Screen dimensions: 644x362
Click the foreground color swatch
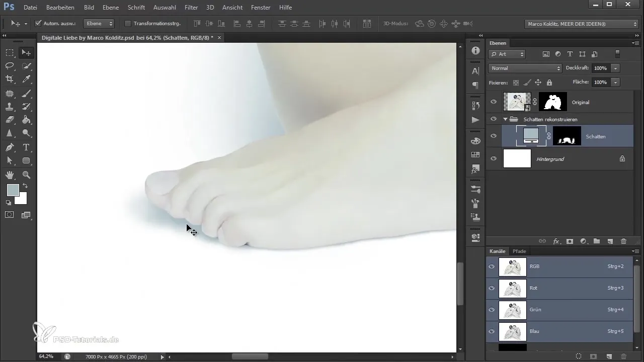click(13, 190)
